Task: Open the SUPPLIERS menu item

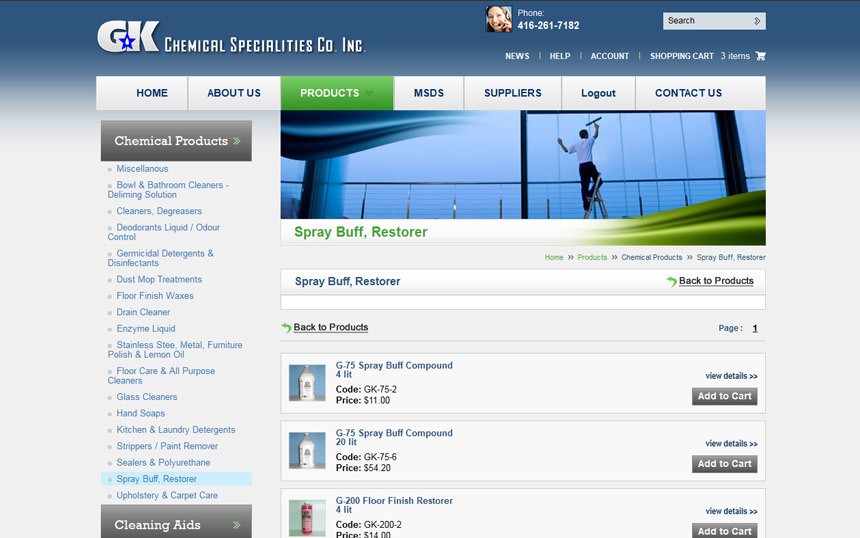Action: tap(512, 93)
